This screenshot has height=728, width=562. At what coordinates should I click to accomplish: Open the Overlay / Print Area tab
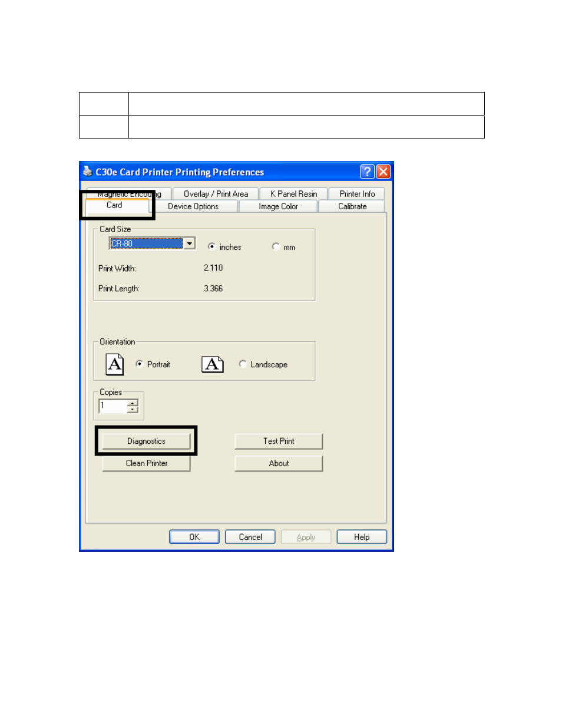pyautogui.click(x=216, y=194)
